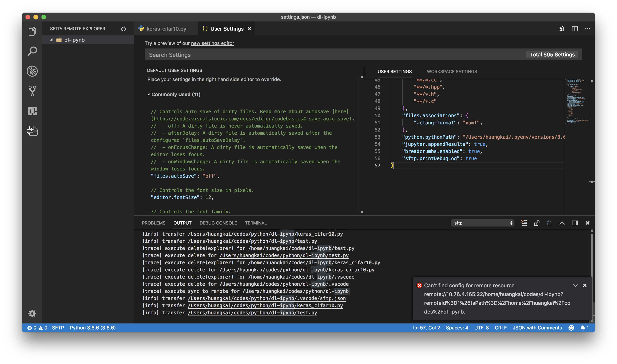Open the Search view in activity bar
Viewport: 617px width, 364px height.
click(x=32, y=51)
